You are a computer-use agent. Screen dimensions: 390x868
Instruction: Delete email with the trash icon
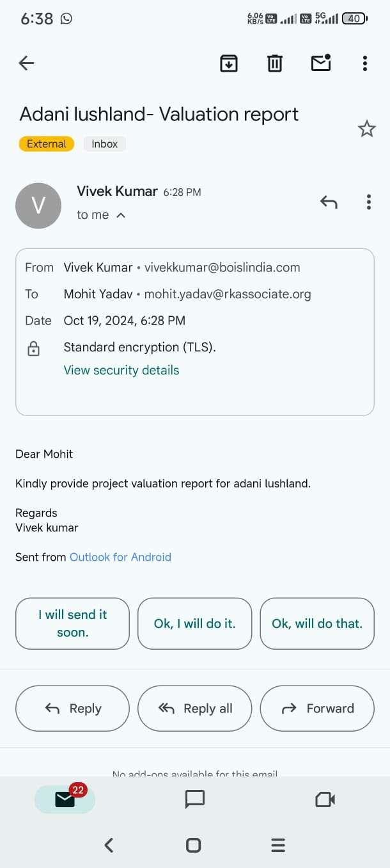pos(274,63)
